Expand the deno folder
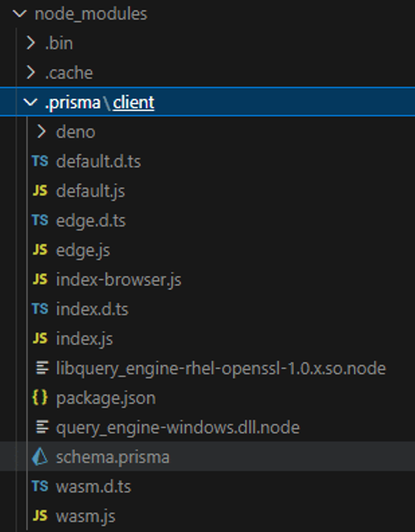415x532 pixels. point(41,132)
